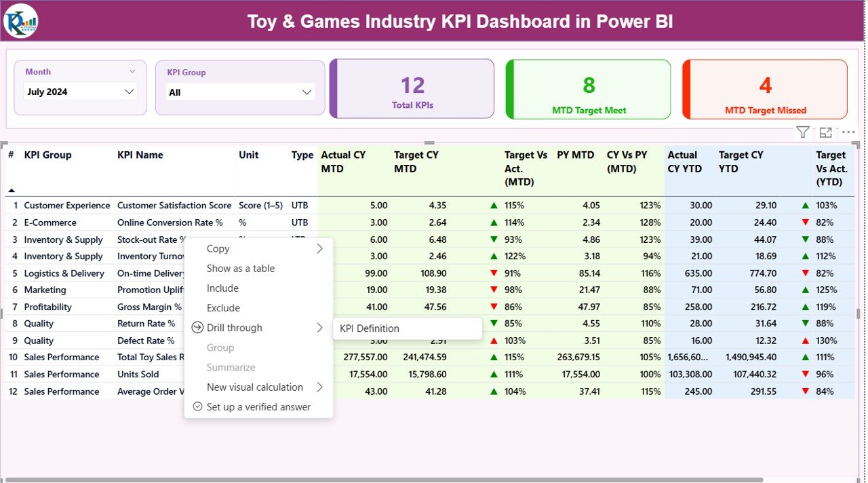
Task: Open the More options ellipsis above the table
Action: coord(848,132)
